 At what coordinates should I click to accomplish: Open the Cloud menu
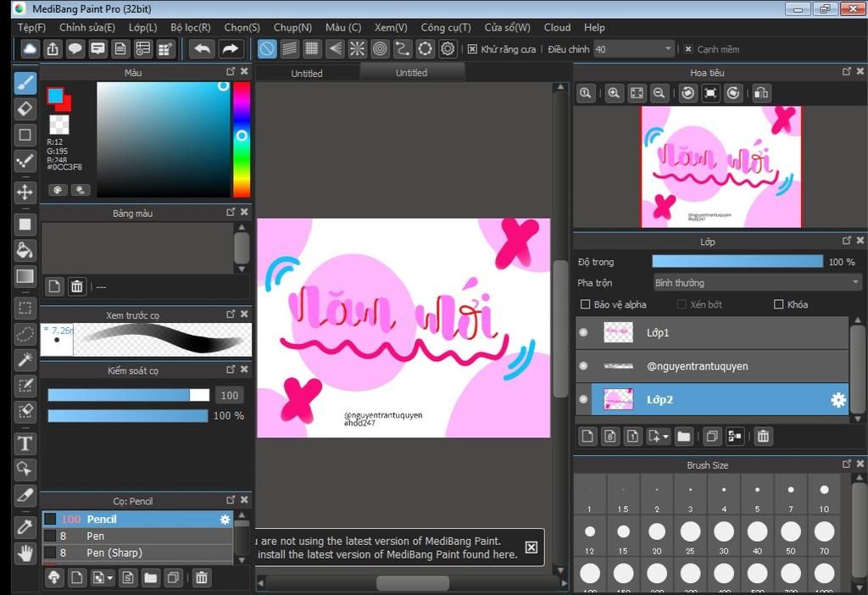click(557, 27)
